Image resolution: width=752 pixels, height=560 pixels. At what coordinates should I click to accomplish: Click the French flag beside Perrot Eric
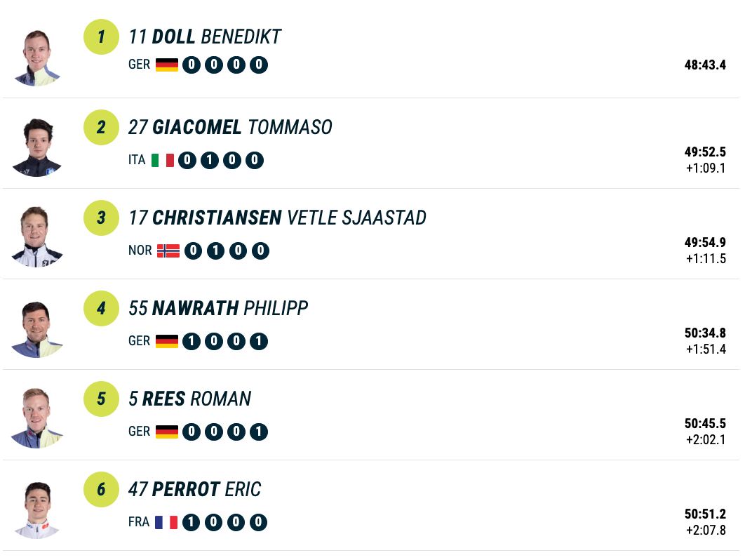(166, 522)
